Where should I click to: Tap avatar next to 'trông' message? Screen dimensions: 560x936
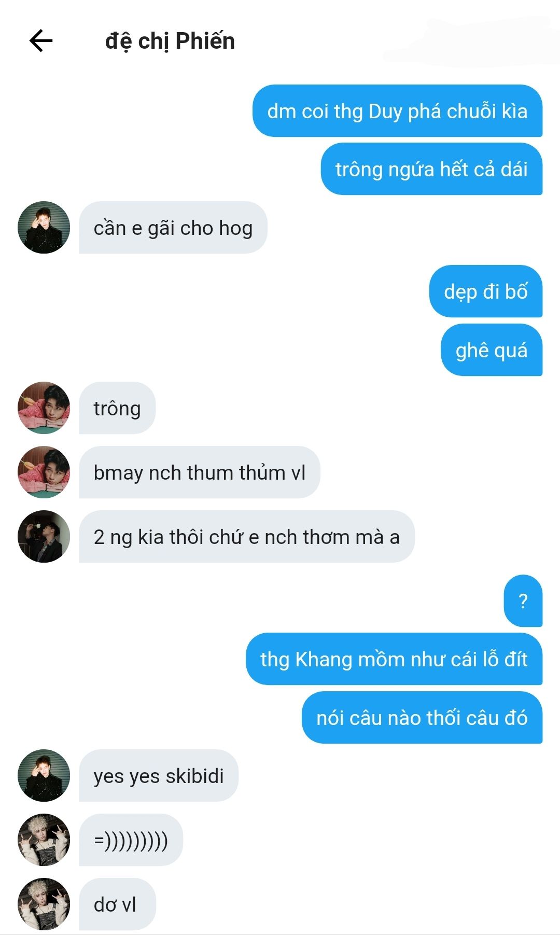point(44,408)
